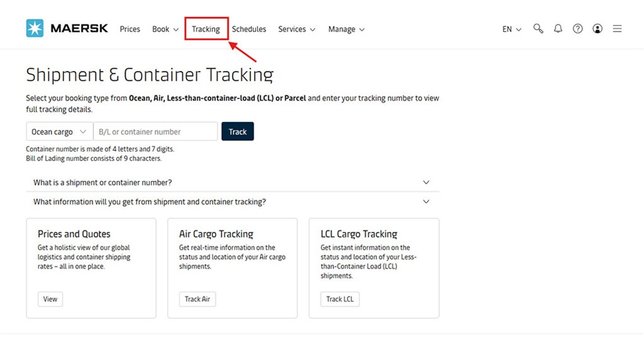Select the Schedules menu item
The height and width of the screenshot is (362, 644).
coord(249,29)
